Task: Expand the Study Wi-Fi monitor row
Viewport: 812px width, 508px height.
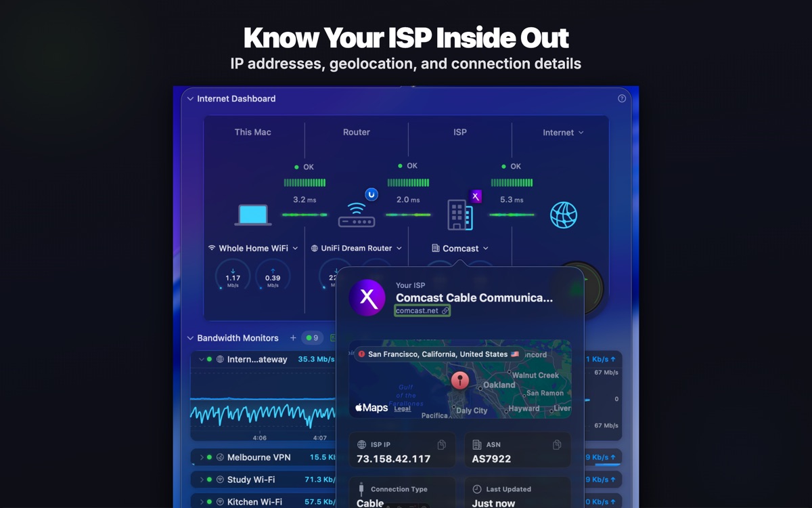Action: (x=201, y=480)
